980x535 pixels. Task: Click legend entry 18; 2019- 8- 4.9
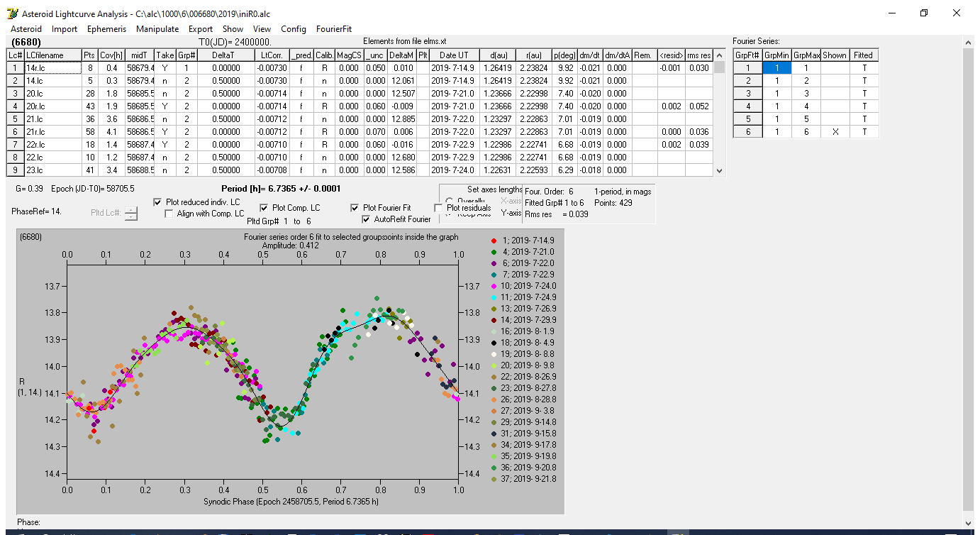click(523, 343)
